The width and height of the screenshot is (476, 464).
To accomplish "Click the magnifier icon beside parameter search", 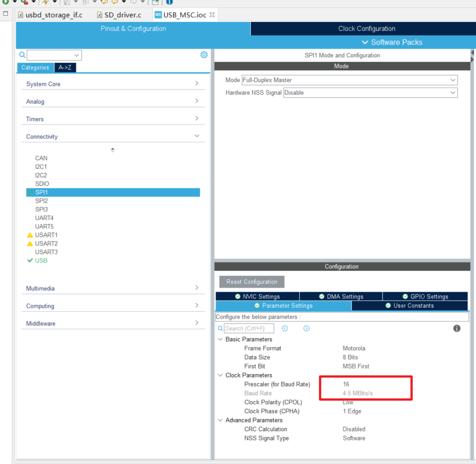I will coord(221,329).
